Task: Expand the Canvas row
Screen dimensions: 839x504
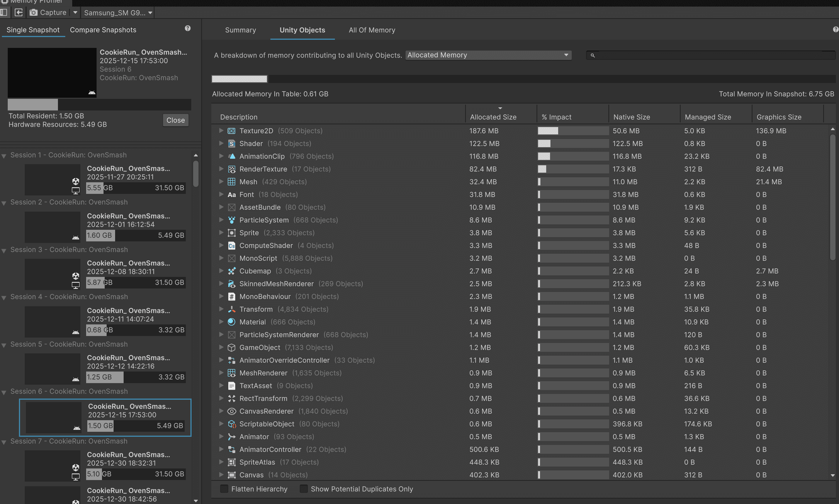Action: coord(221,475)
